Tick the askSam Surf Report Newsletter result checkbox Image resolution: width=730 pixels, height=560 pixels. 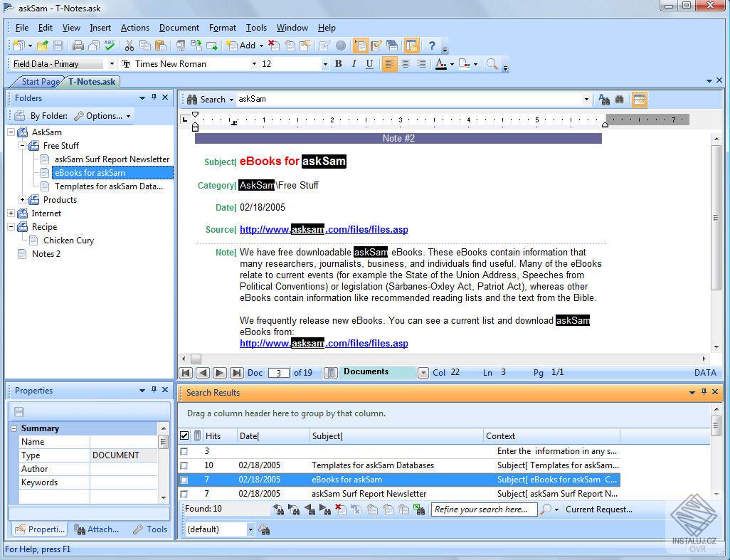184,494
